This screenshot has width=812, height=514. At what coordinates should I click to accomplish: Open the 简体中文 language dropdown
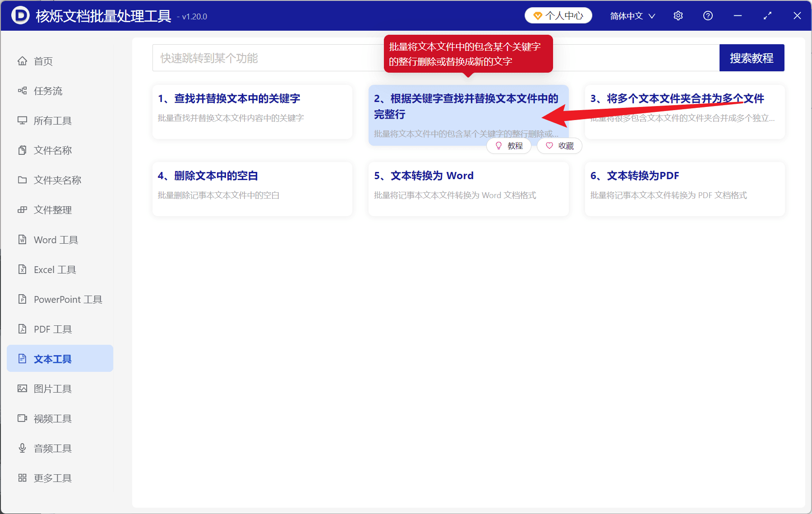click(631, 15)
